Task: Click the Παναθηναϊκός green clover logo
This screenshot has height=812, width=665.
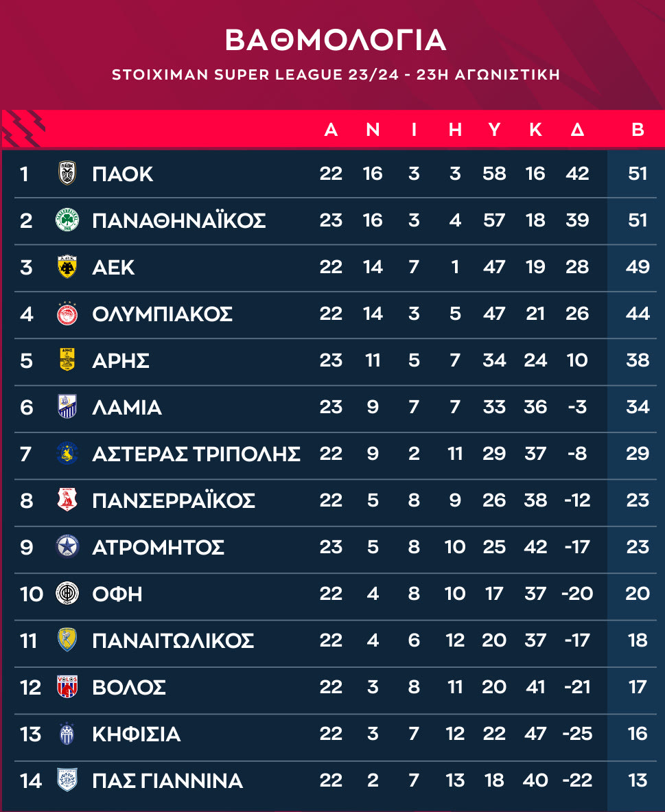Action: (x=67, y=220)
